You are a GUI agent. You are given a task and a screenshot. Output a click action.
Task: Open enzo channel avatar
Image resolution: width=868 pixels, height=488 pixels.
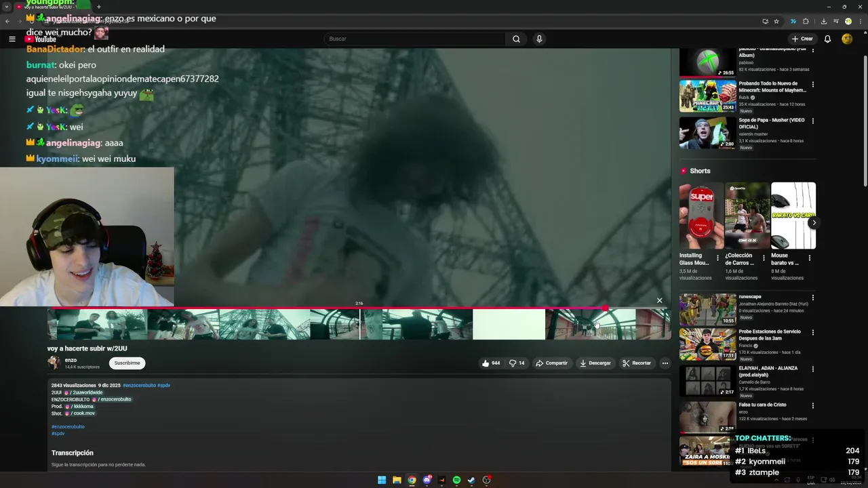tap(54, 363)
